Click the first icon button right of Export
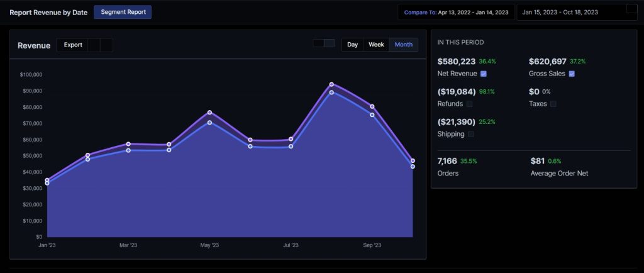The width and height of the screenshot is (644, 273). click(x=94, y=45)
